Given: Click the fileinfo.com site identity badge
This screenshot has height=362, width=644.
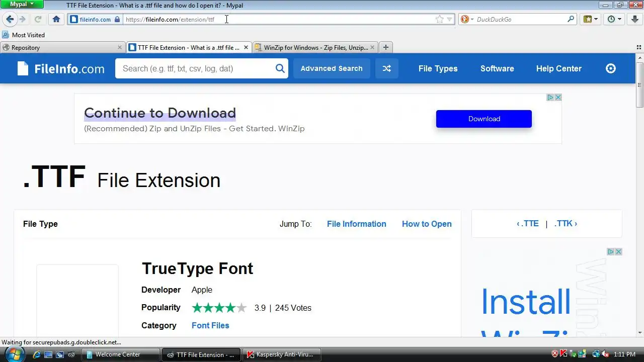Looking at the screenshot, I should tap(95, 19).
